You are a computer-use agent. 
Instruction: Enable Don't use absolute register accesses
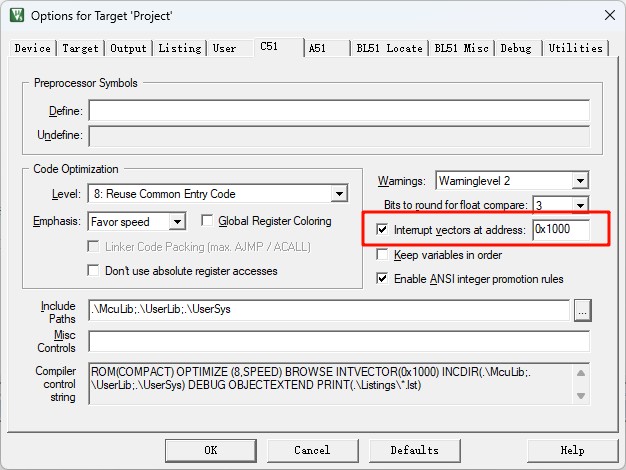[x=95, y=271]
